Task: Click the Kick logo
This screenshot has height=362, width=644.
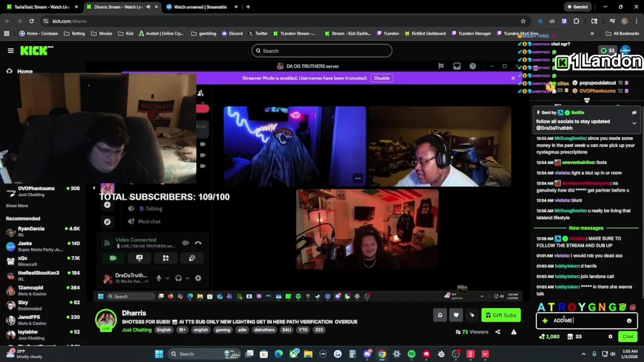Action: 36,51
